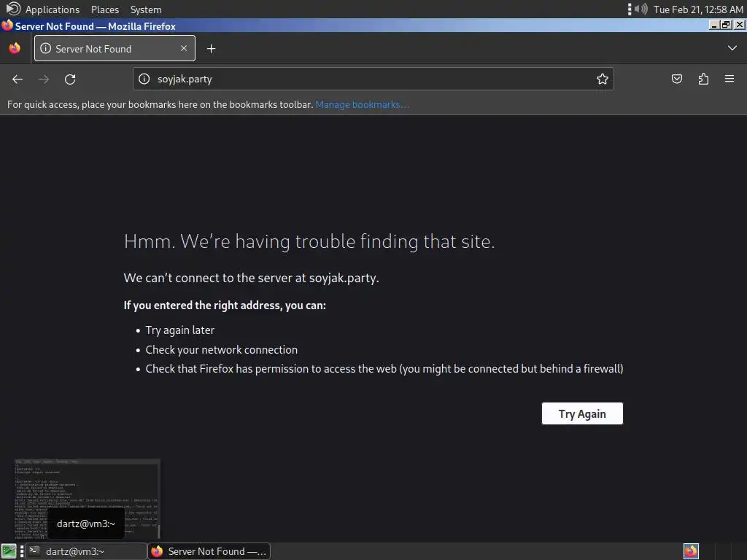Viewport: 747px width, 560px height.
Task: Click the Firefox icon in bottom-right panel
Action: [691, 551]
